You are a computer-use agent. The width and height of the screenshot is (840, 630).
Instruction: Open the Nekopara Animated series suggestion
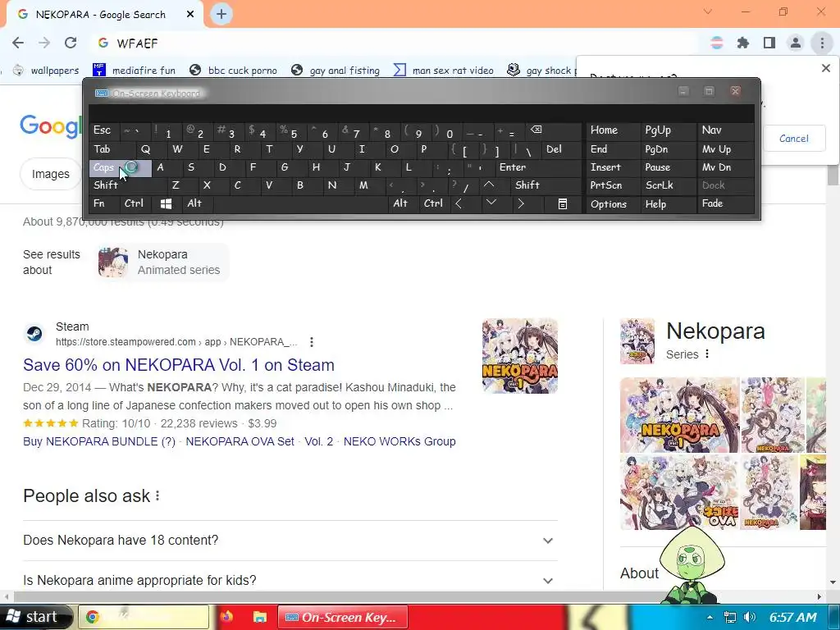tap(163, 262)
